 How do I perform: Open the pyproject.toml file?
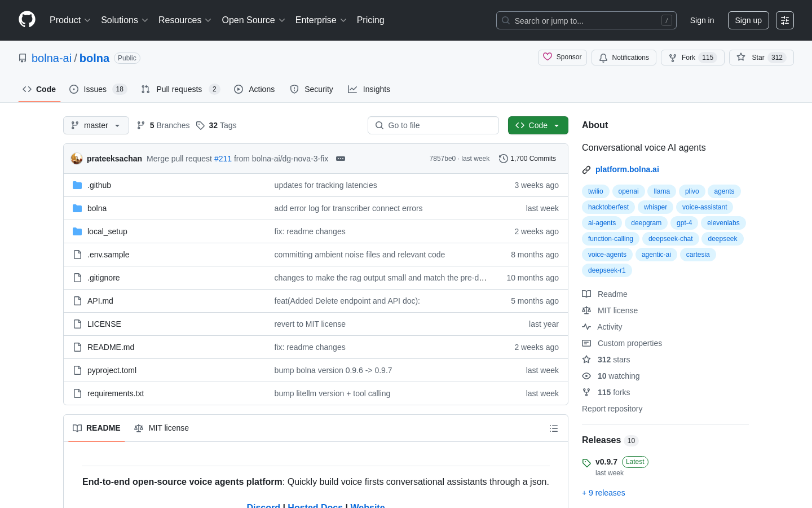pyautogui.click(x=112, y=370)
